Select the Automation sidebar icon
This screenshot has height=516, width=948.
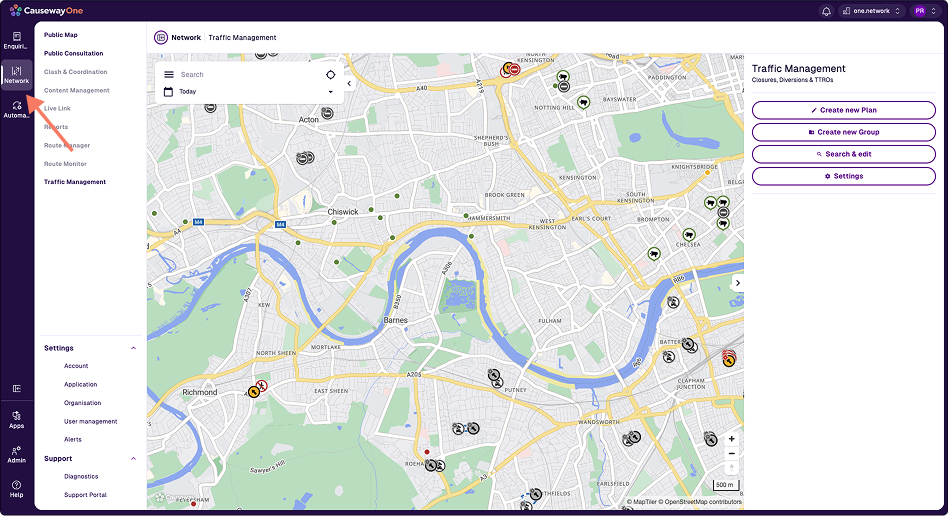pyautogui.click(x=17, y=109)
